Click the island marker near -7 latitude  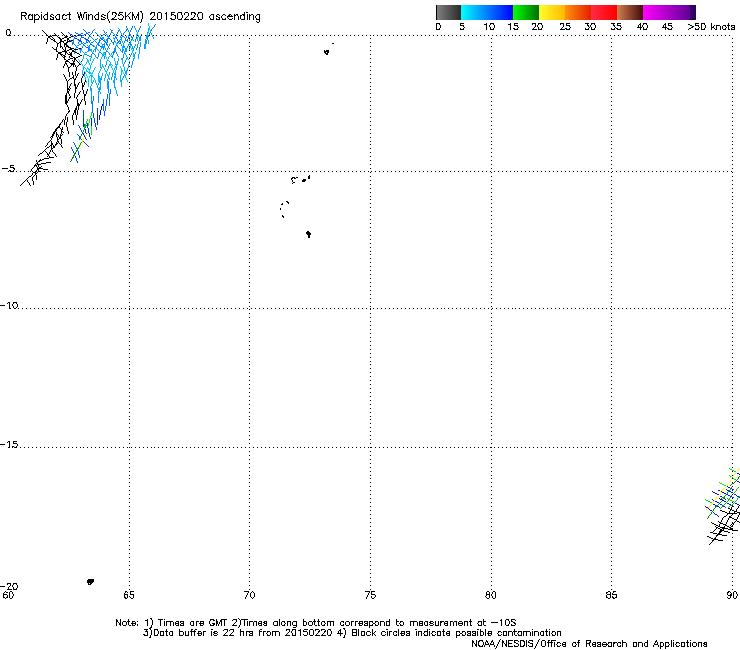(x=309, y=234)
